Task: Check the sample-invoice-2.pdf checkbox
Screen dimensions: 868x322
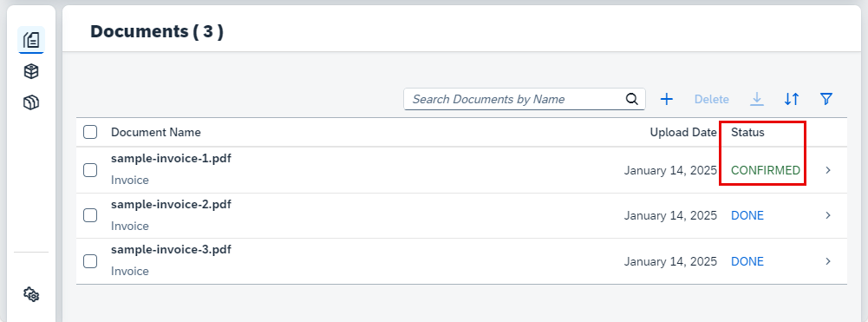Action: [x=90, y=215]
